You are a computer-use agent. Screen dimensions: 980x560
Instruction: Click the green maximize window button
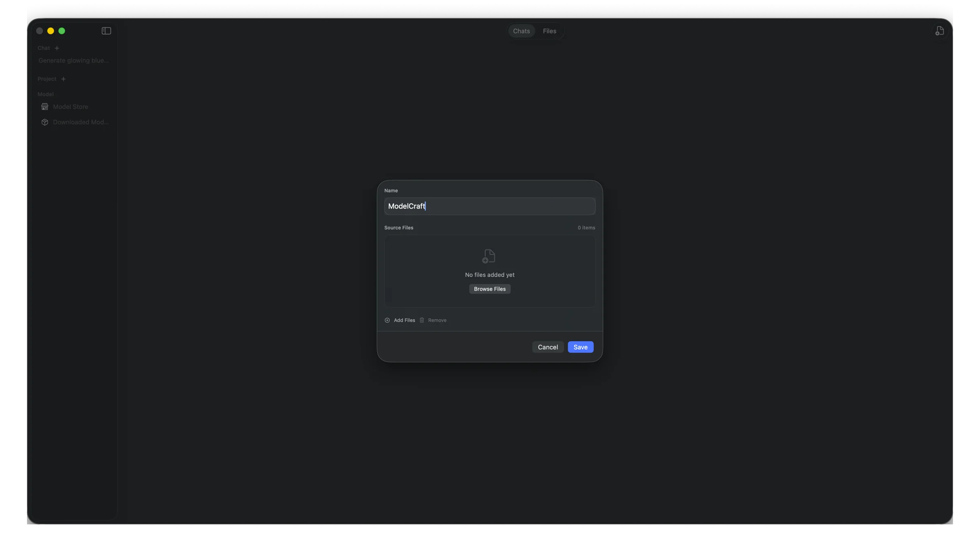(62, 31)
